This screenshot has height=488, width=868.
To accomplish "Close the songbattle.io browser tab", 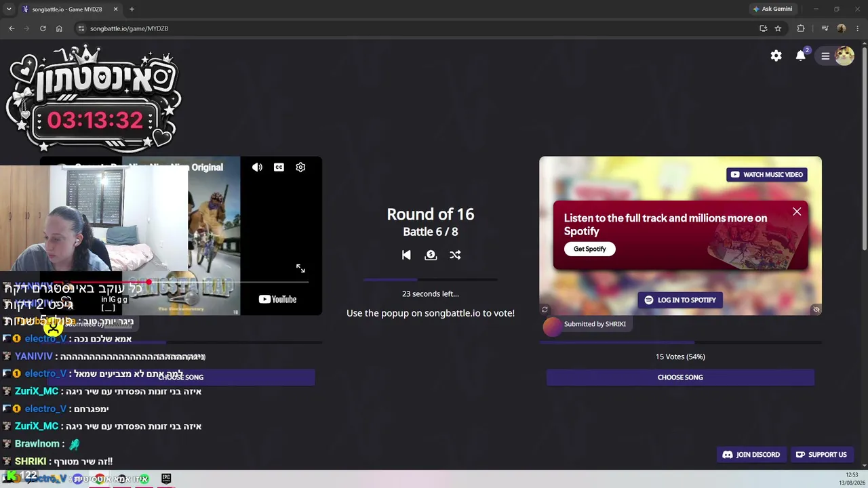I will [x=115, y=9].
